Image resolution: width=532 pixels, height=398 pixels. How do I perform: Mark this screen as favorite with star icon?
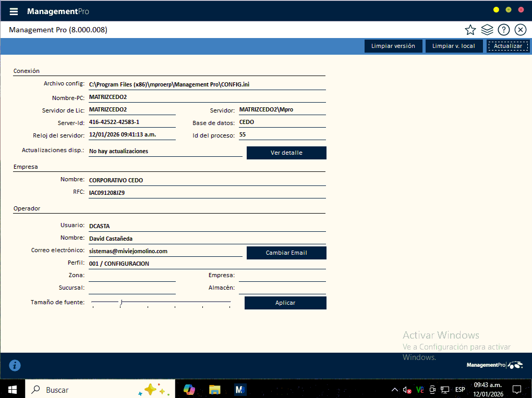470,30
